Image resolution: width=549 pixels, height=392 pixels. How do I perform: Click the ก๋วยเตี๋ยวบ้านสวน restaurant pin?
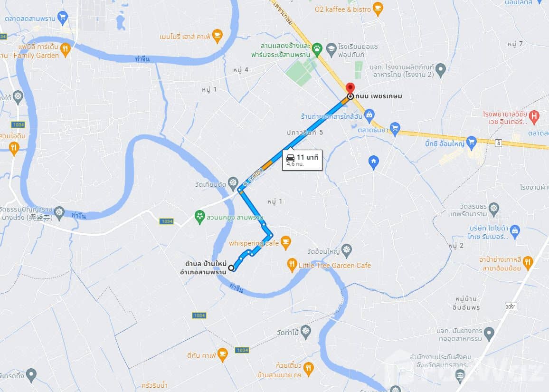(x=309, y=369)
